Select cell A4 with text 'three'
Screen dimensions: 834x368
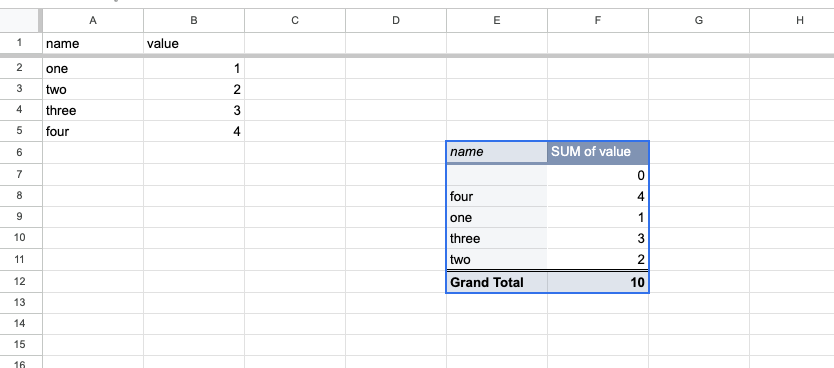point(93,110)
